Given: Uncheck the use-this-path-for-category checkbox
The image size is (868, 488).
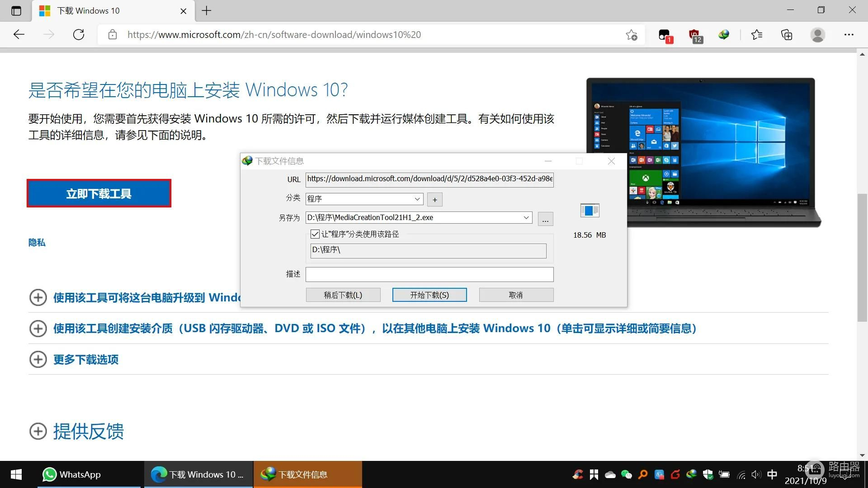Looking at the screenshot, I should pos(315,234).
